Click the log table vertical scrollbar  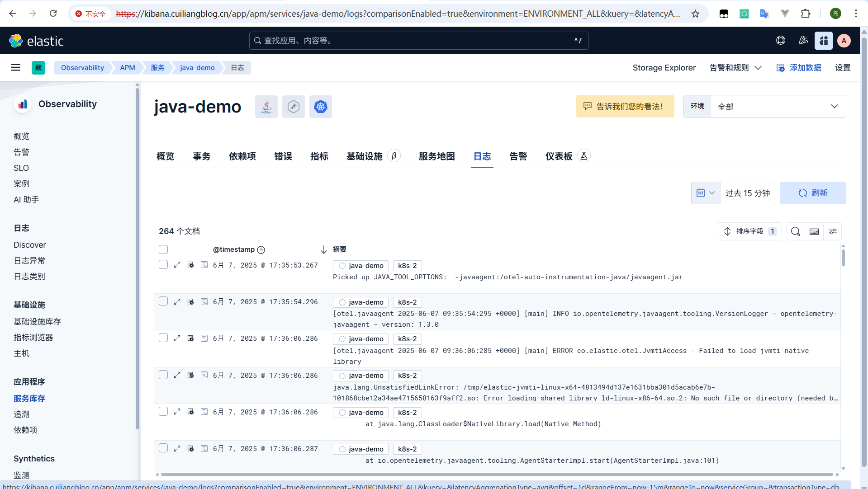pyautogui.click(x=843, y=258)
